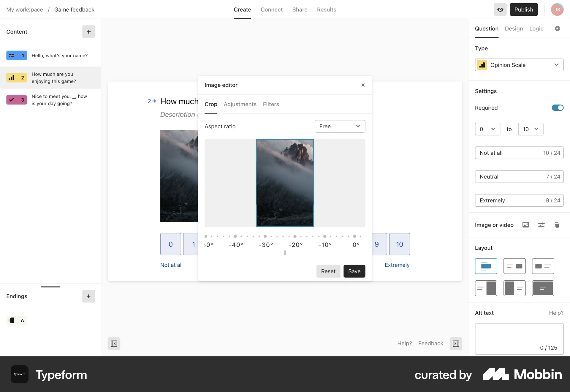The width and height of the screenshot is (570, 392).
Task: Add a new question with the plus icon
Action: click(x=88, y=32)
